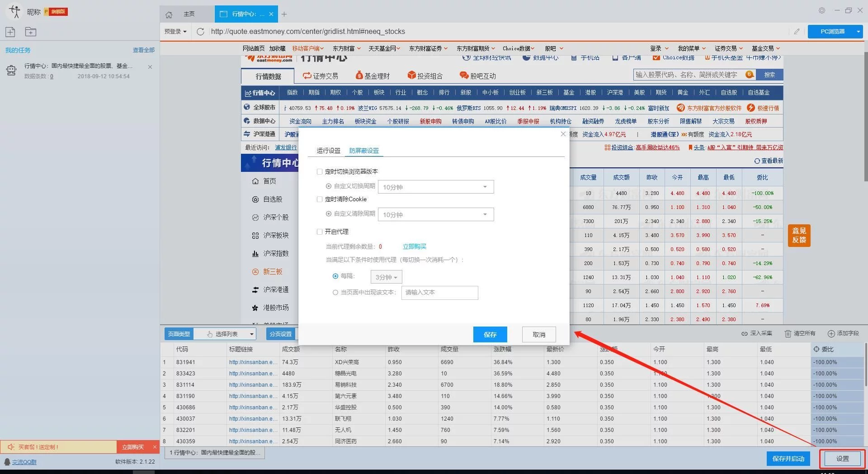868x474 pixels.
Task: Expand 东方财富 menu in site nav
Action: (347, 48)
